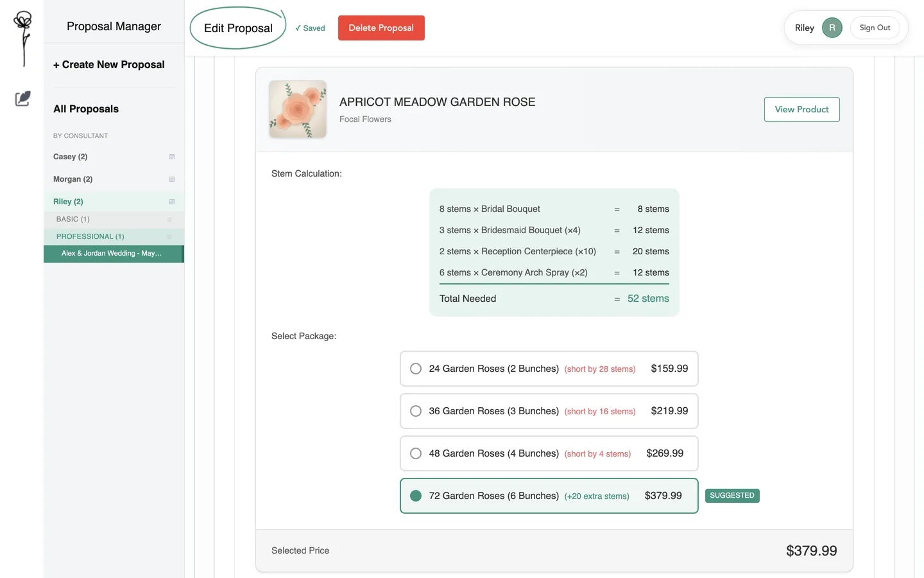
Task: Open the All Proposals section
Action: pos(86,109)
